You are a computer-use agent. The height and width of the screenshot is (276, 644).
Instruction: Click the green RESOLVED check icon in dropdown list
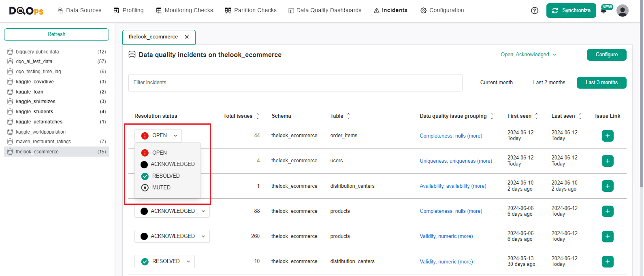click(x=145, y=176)
